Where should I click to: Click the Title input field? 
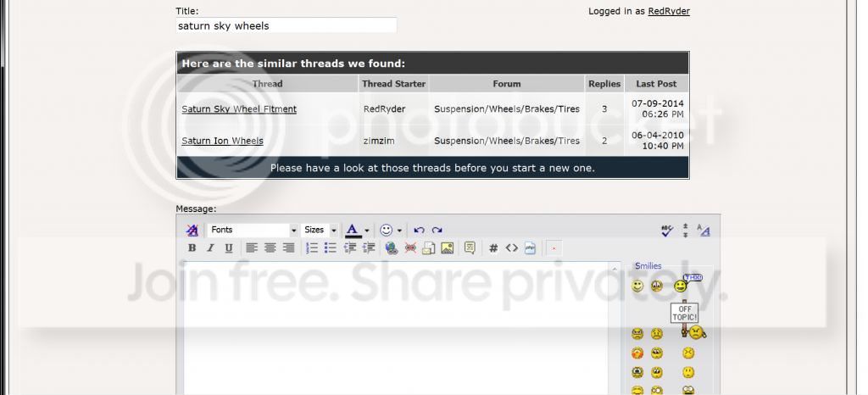287,25
